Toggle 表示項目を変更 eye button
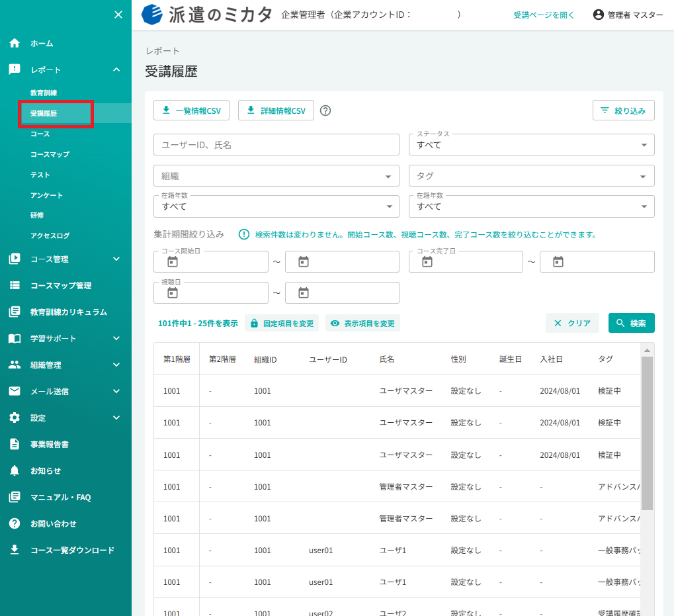Screen dimensions: 674x616 point(362,324)
